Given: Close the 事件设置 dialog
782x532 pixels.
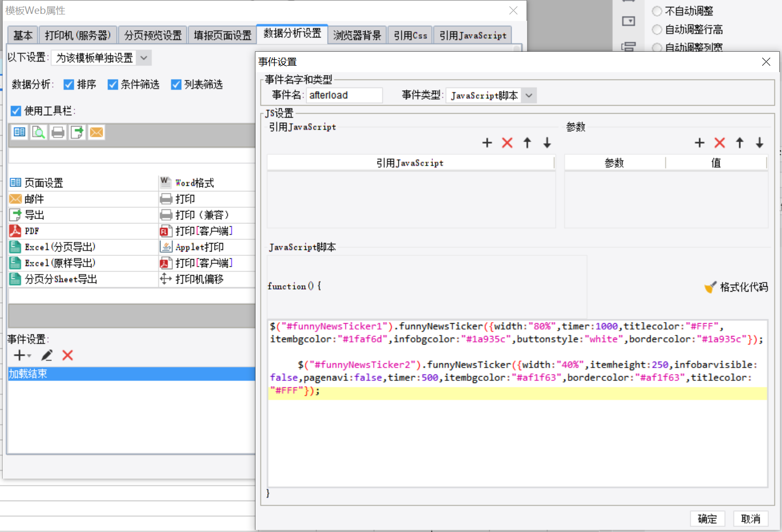Looking at the screenshot, I should coord(766,62).
